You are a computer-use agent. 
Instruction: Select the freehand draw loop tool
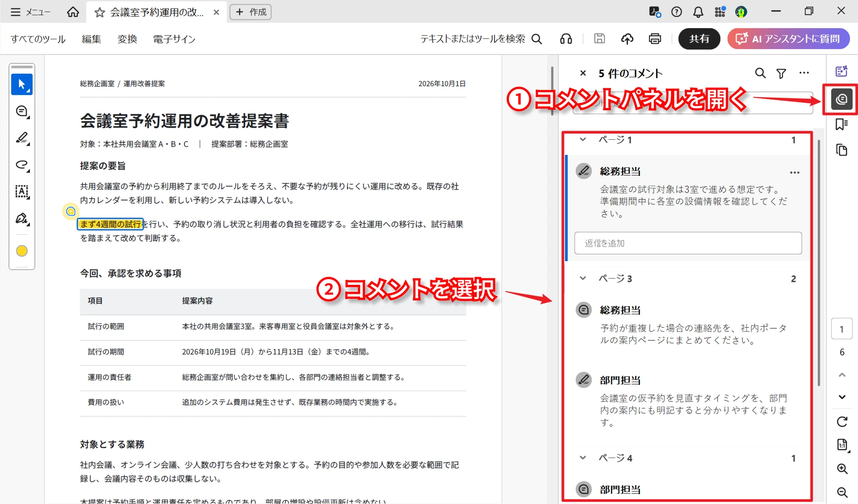[x=22, y=165]
